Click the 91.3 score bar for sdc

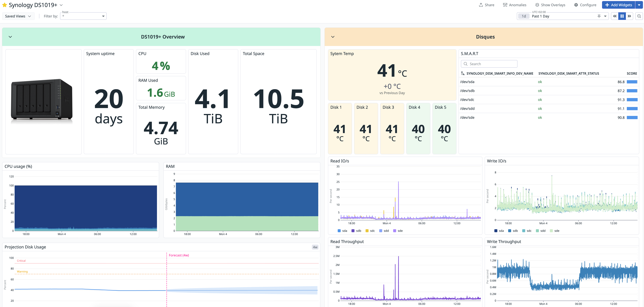click(x=632, y=100)
